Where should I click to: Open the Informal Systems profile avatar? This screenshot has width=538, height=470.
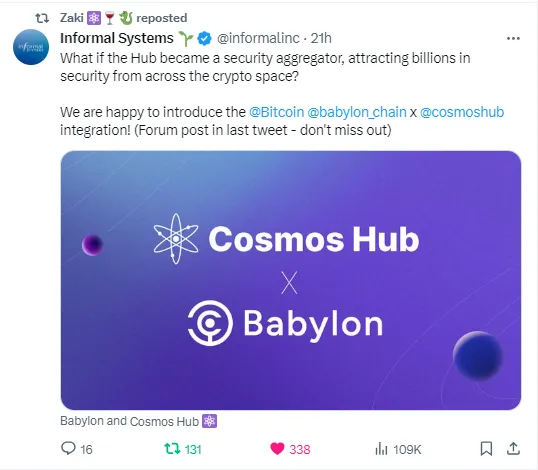[31, 47]
